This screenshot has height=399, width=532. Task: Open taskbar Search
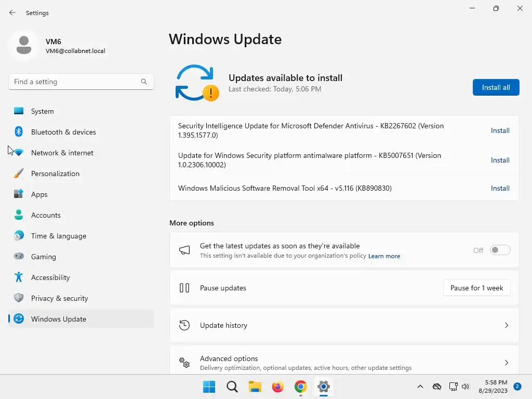coord(232,387)
